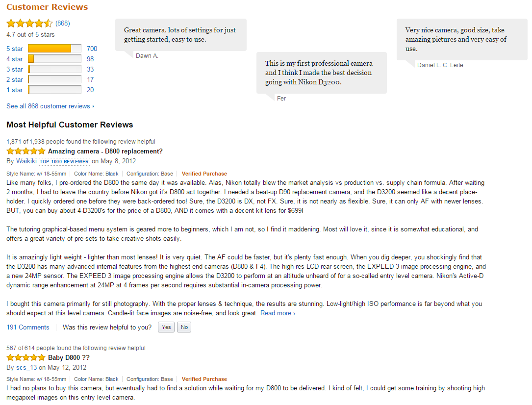Filter reviews by 5 star rating
Image resolution: width=532 pixels, height=405 pixels.
[x=14, y=49]
